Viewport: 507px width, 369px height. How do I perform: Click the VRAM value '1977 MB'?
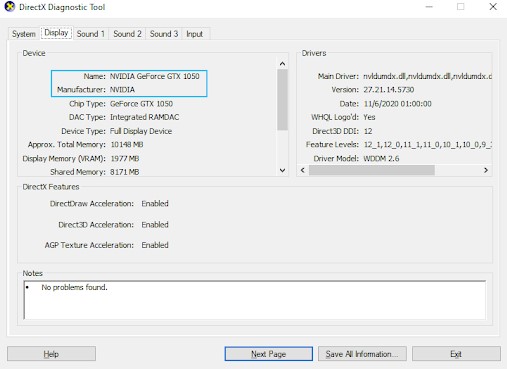tap(125, 158)
